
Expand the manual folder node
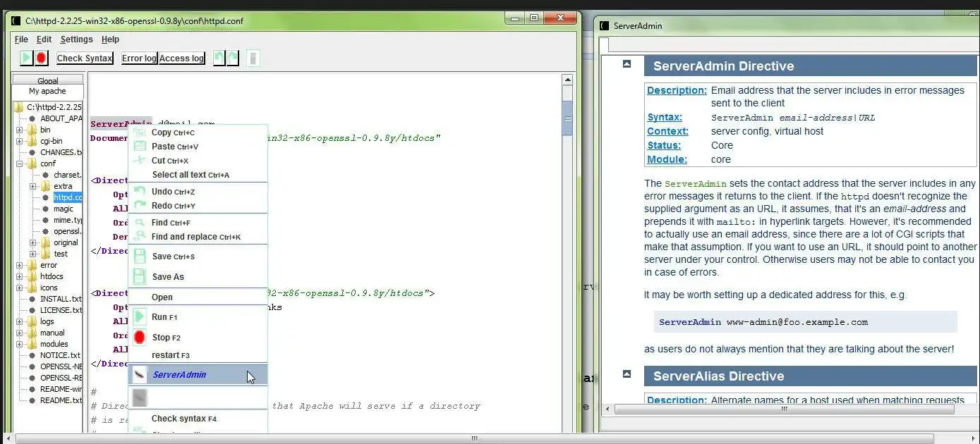[x=20, y=333]
